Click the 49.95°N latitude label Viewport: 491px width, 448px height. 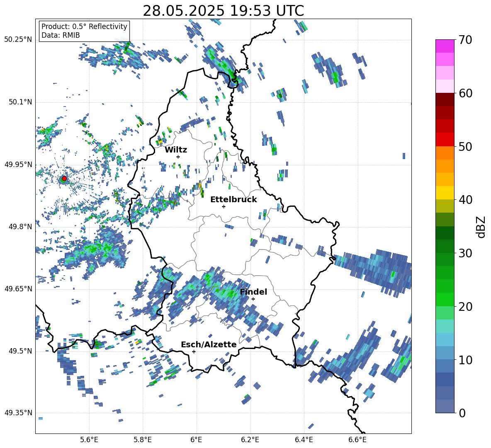18,165
